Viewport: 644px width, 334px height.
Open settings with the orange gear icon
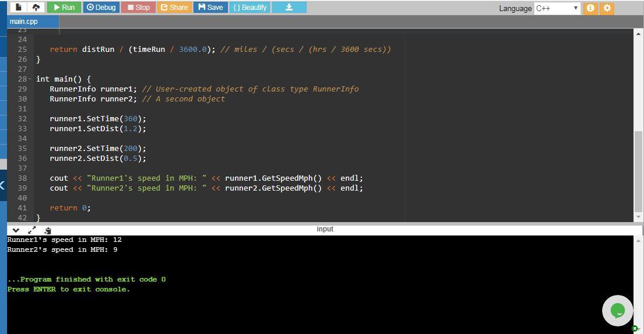click(x=607, y=8)
